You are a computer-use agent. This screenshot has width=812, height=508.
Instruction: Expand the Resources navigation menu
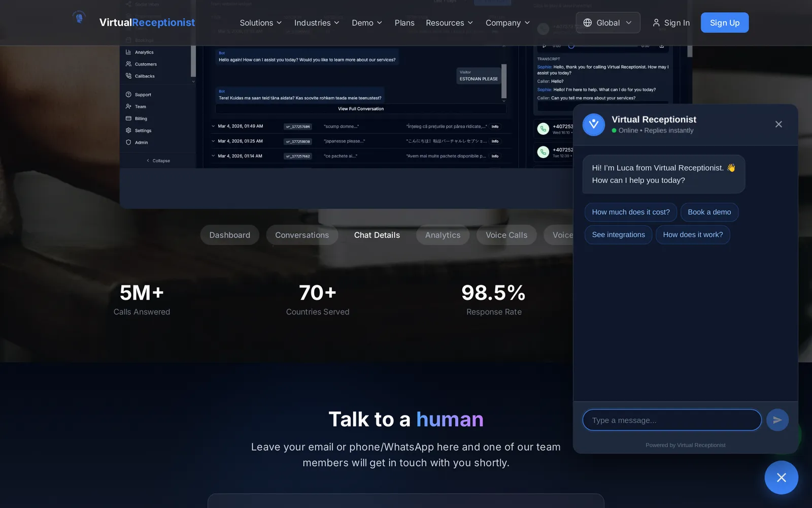point(449,23)
